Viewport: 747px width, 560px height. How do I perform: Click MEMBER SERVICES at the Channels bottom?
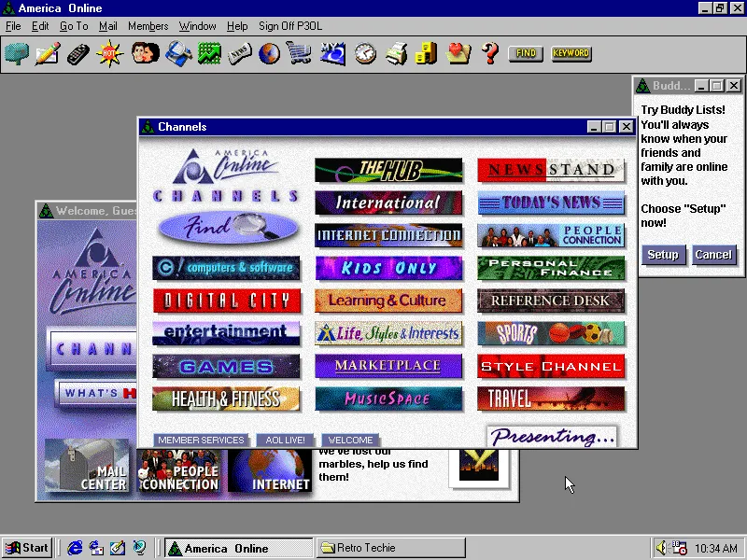click(x=202, y=440)
